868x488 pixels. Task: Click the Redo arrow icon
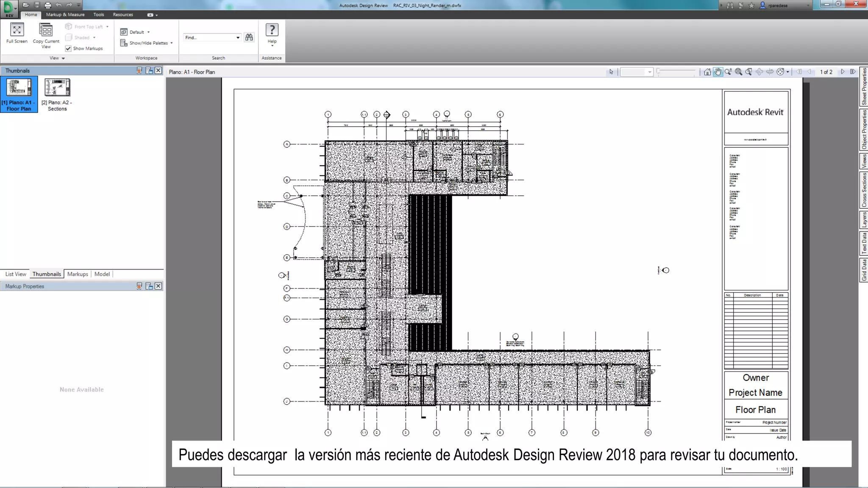tap(69, 5)
